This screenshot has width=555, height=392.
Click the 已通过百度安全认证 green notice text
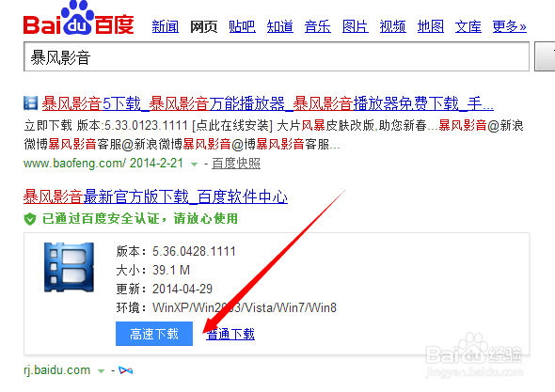click(140, 219)
